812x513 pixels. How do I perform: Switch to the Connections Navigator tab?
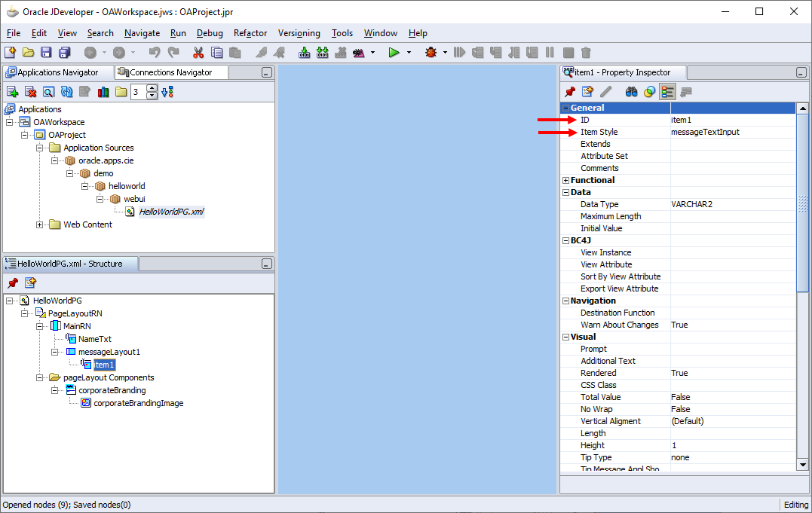170,72
